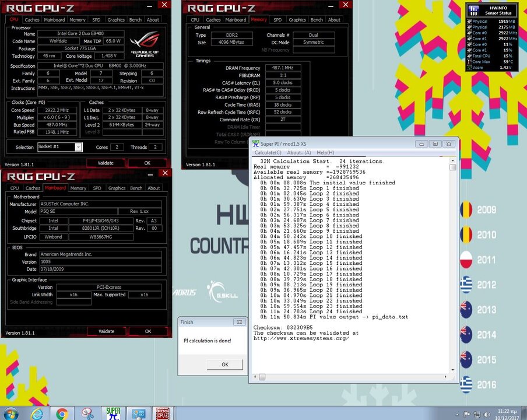Viewport: 527px width, 420px height.
Task: Click the 'Intel Core 2 Duo E8400' name field
Action: (80, 34)
